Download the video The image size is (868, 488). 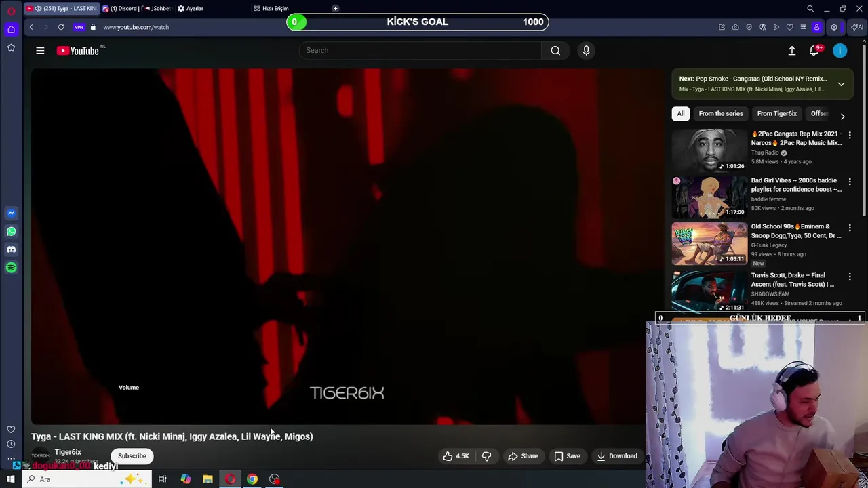pos(617,456)
